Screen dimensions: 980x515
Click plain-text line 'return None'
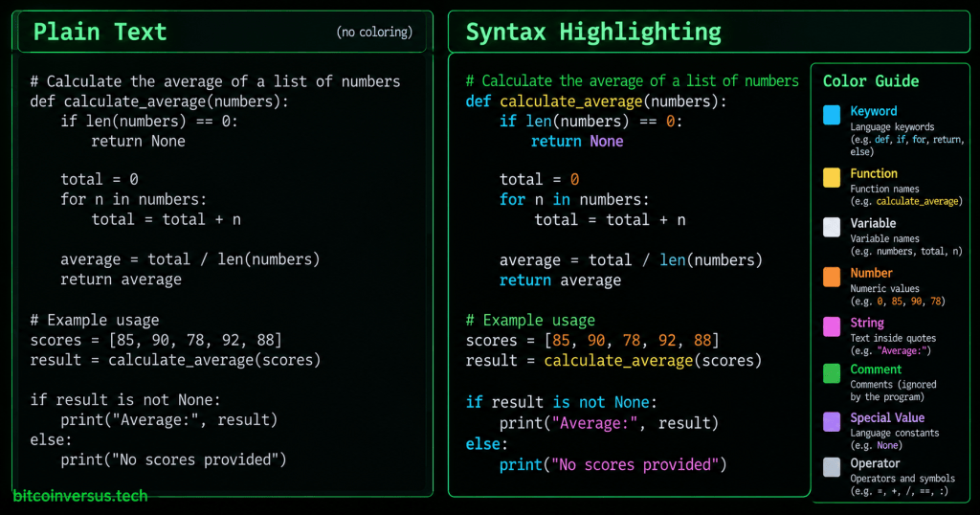coord(138,142)
